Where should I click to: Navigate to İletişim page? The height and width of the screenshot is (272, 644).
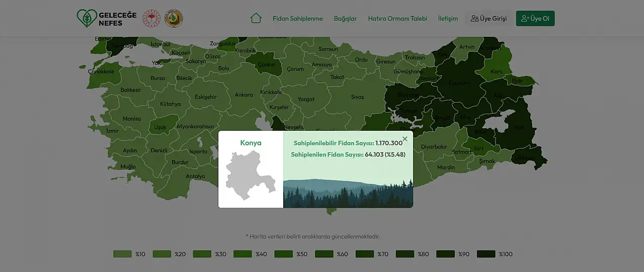[448, 19]
